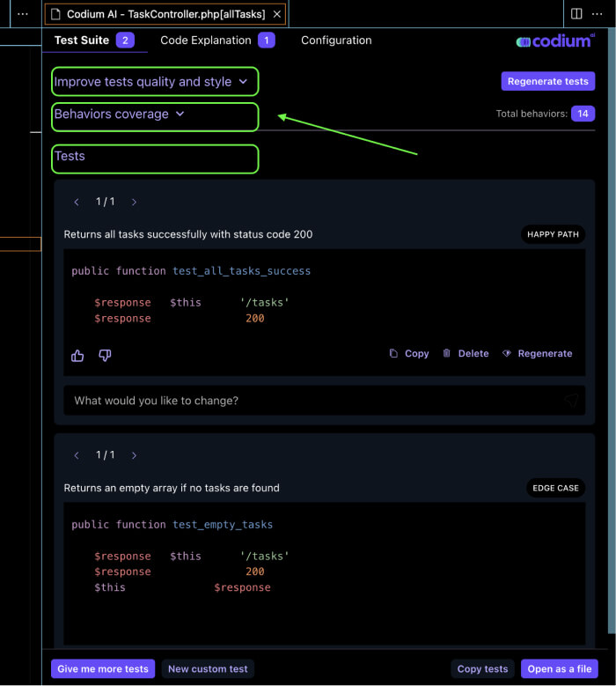Viewport: 616px width, 686px height.
Task: Click the Regenerate tests button
Action: pos(547,81)
